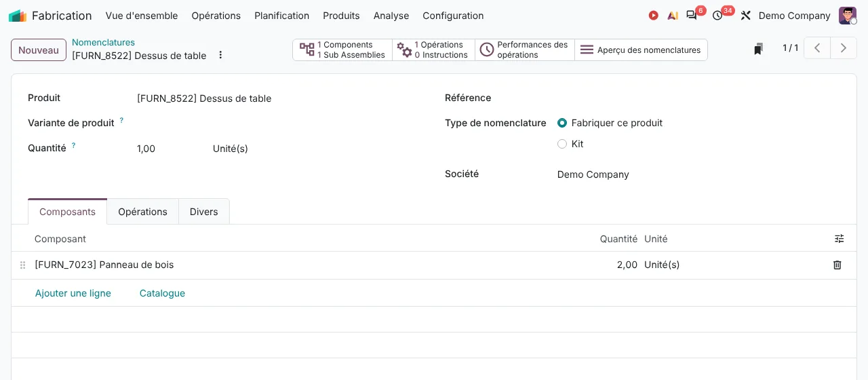Open the Catalogue link
Screen dimensions: 868x380
(x=162, y=293)
